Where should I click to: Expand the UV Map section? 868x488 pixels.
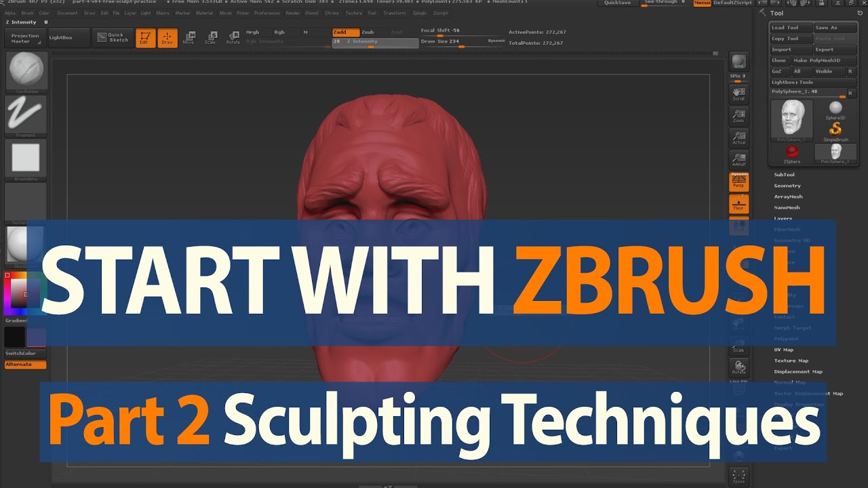coord(783,350)
